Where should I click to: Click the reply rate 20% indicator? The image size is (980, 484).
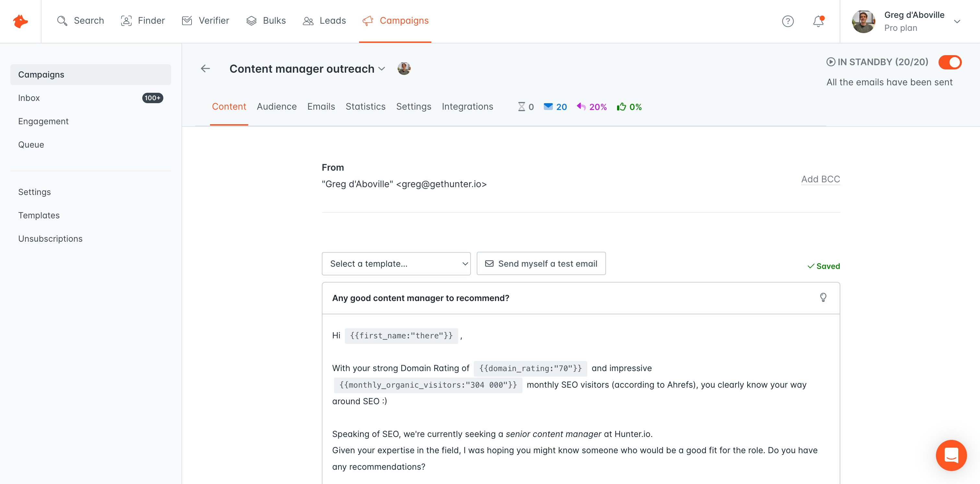[x=591, y=107]
